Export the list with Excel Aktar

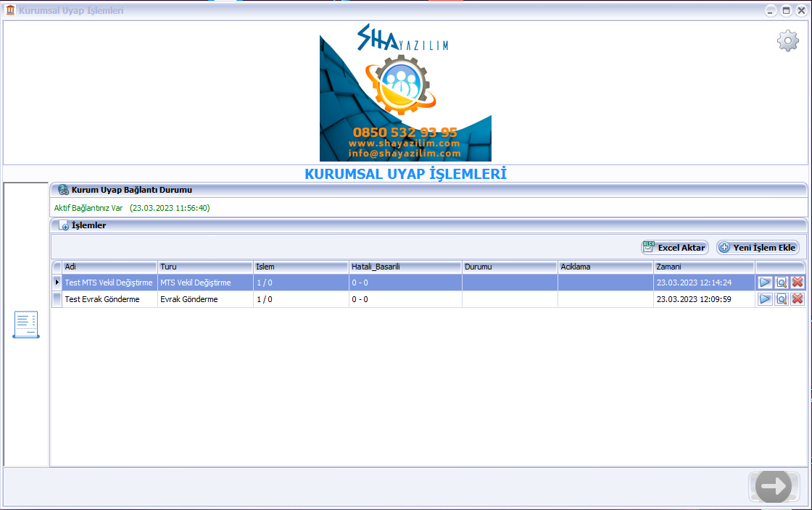(674, 247)
